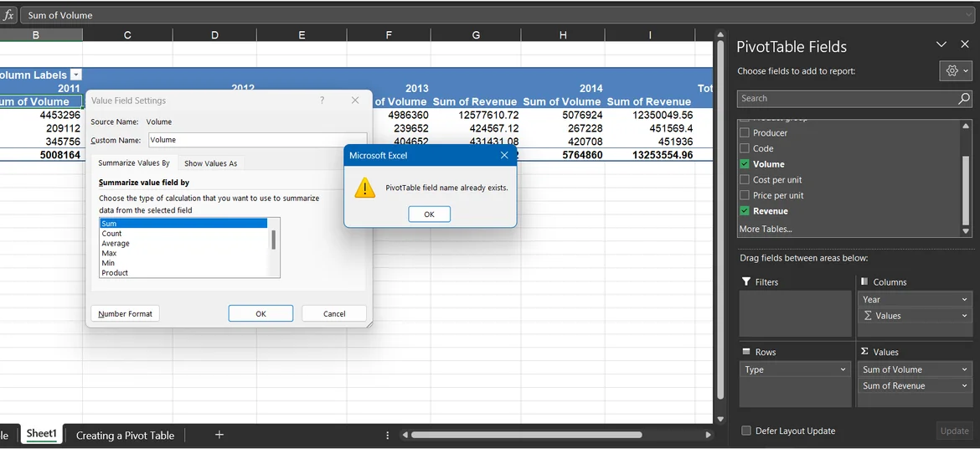Screen dimensions: 980x449
Task: Uncheck the Volume field checkbox
Action: 745,164
